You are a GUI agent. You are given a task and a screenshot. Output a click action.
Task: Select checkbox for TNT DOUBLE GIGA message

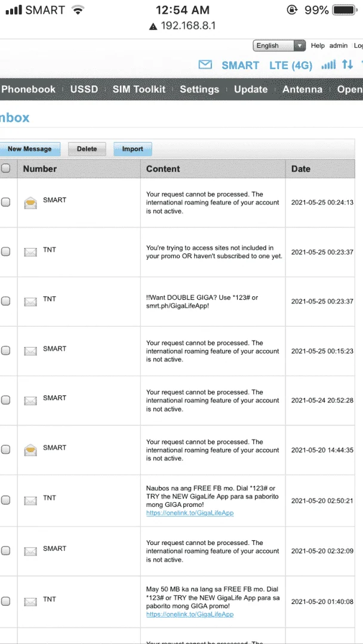(x=5, y=301)
